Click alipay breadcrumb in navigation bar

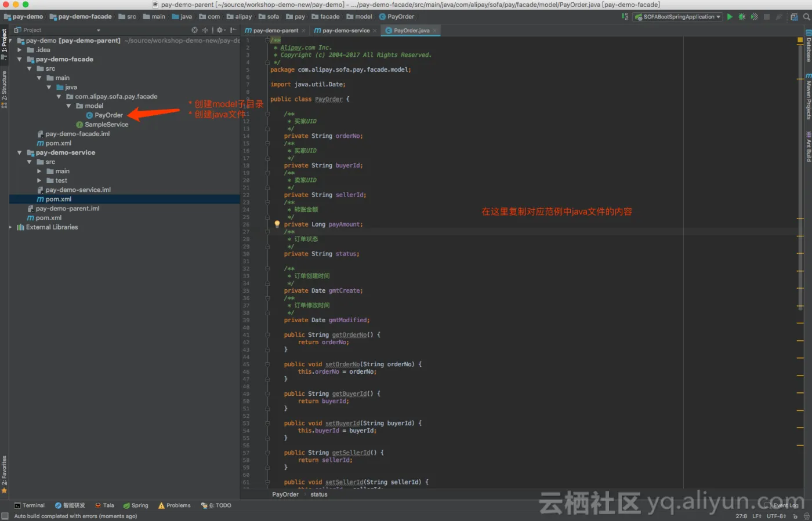[239, 17]
